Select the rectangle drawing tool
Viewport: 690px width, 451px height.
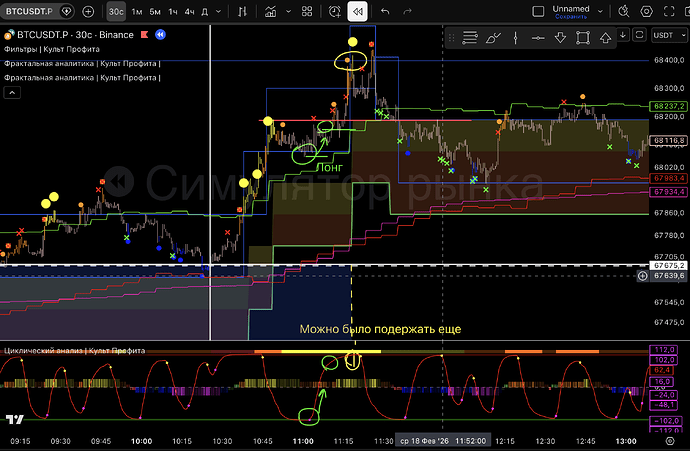[582, 36]
